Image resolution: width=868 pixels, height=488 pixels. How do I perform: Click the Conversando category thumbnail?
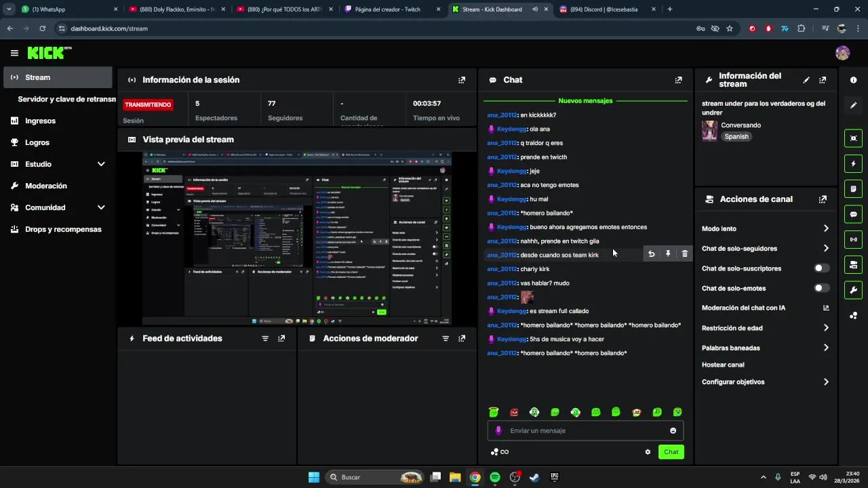click(709, 131)
